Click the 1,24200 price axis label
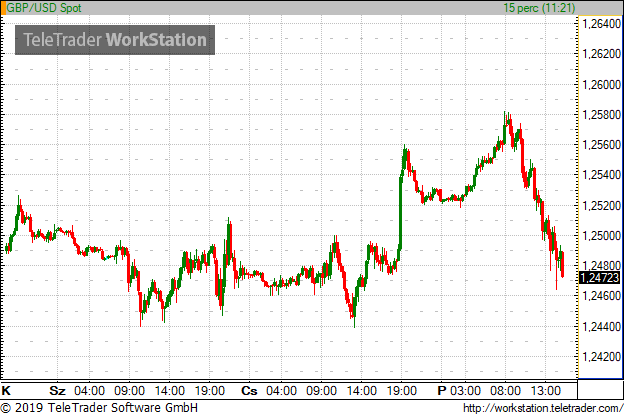The image size is (624, 417). click(x=601, y=357)
